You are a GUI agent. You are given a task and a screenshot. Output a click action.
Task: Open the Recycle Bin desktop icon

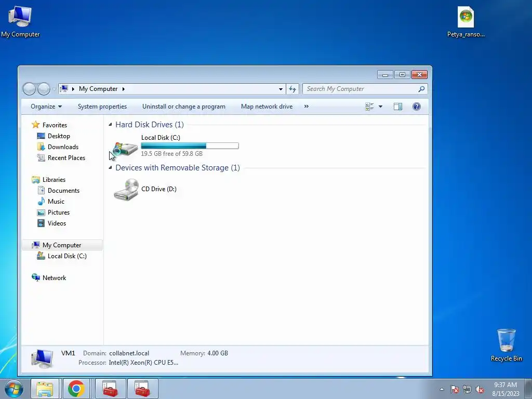pos(506,345)
